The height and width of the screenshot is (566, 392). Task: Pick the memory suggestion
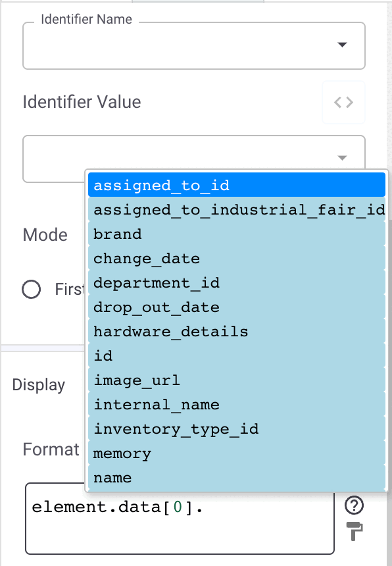(237, 453)
